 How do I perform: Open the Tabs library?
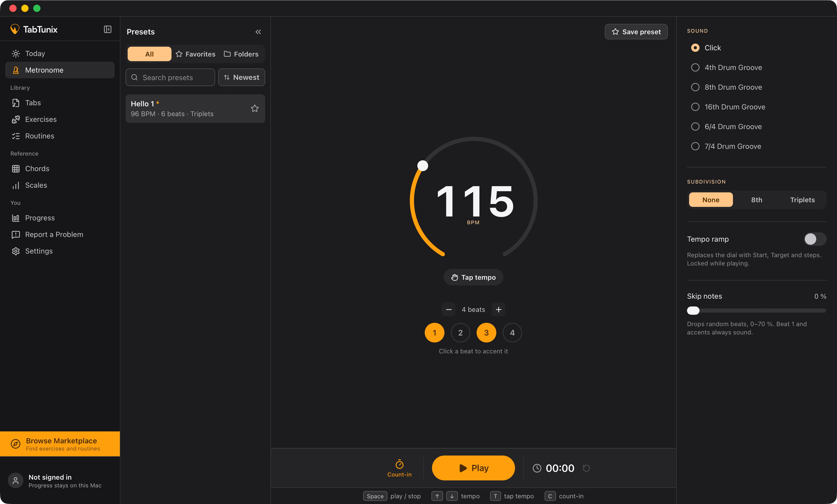point(60,103)
